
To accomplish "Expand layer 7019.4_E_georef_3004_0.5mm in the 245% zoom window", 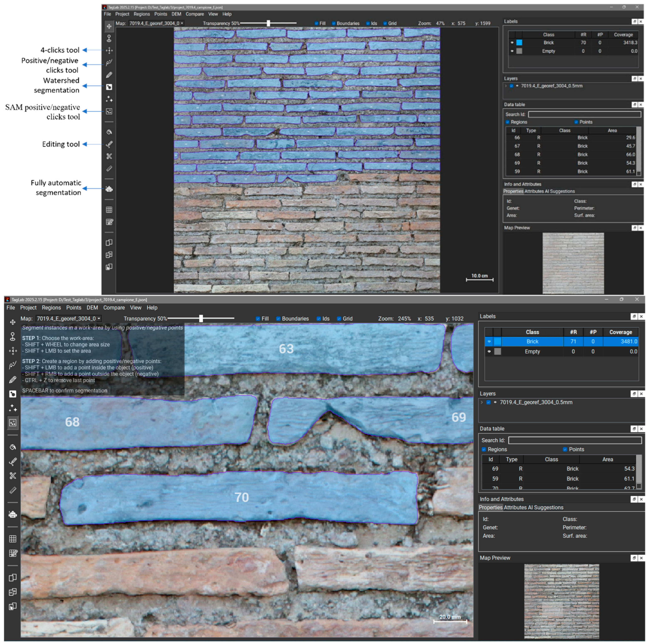I will pyautogui.click(x=482, y=402).
